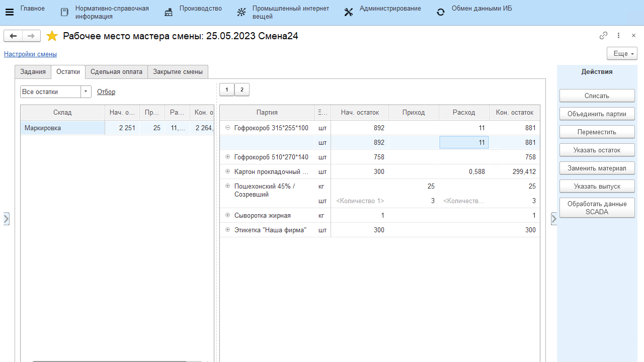Viewport: 644px width, 362px height.
Task: Open the Настройки смены link
Action: 30,54
